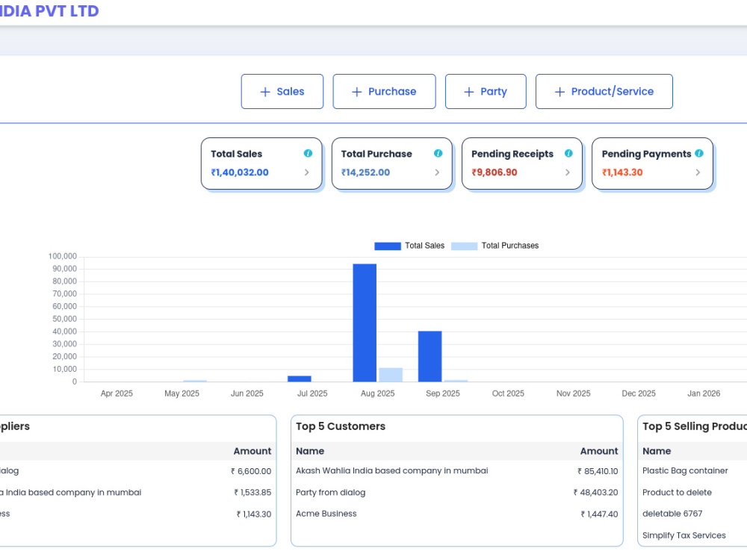Click customer Akash Wahlia India based company

[x=391, y=471]
